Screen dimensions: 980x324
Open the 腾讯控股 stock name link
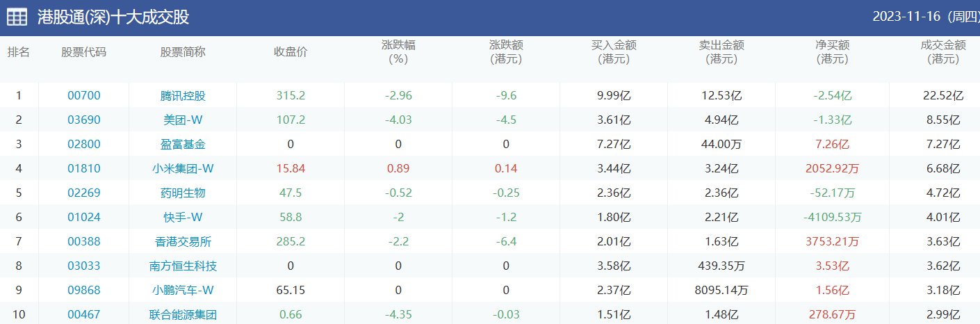[183, 95]
